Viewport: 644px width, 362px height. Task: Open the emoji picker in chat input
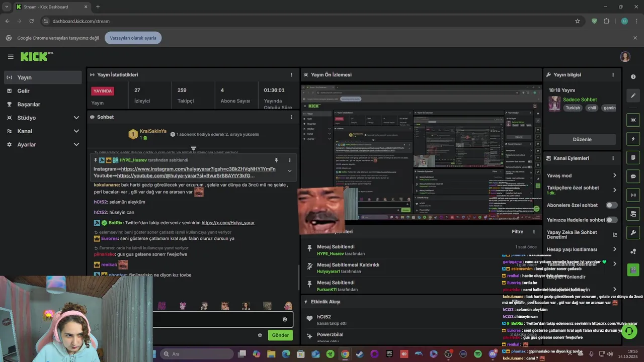click(x=285, y=320)
